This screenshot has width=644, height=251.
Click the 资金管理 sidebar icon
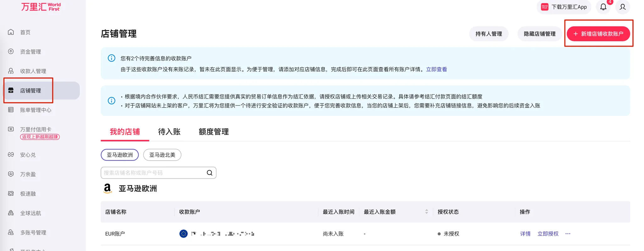[11, 52]
